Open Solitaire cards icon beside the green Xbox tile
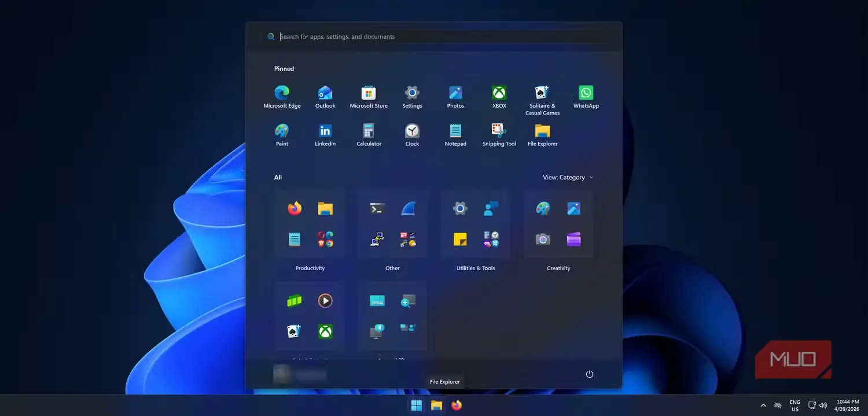Screen dimensions: 868x416 (x=295, y=332)
